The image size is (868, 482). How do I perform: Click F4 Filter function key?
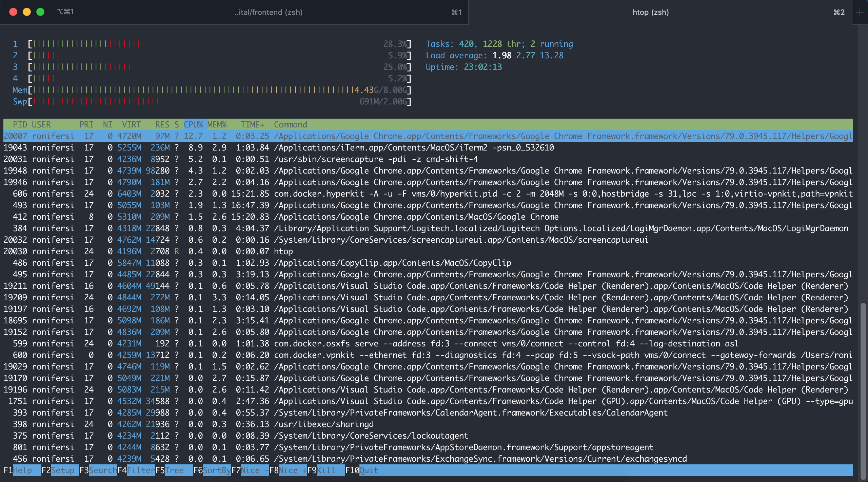(x=138, y=473)
